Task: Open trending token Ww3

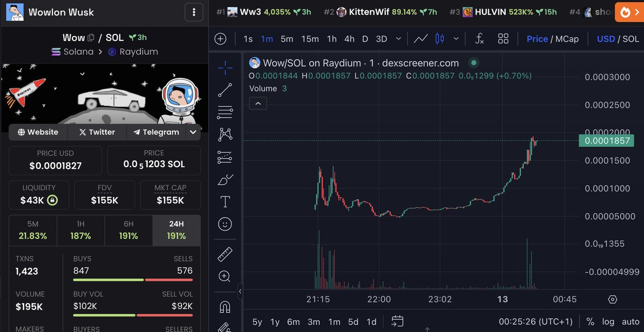Action: pyautogui.click(x=264, y=11)
